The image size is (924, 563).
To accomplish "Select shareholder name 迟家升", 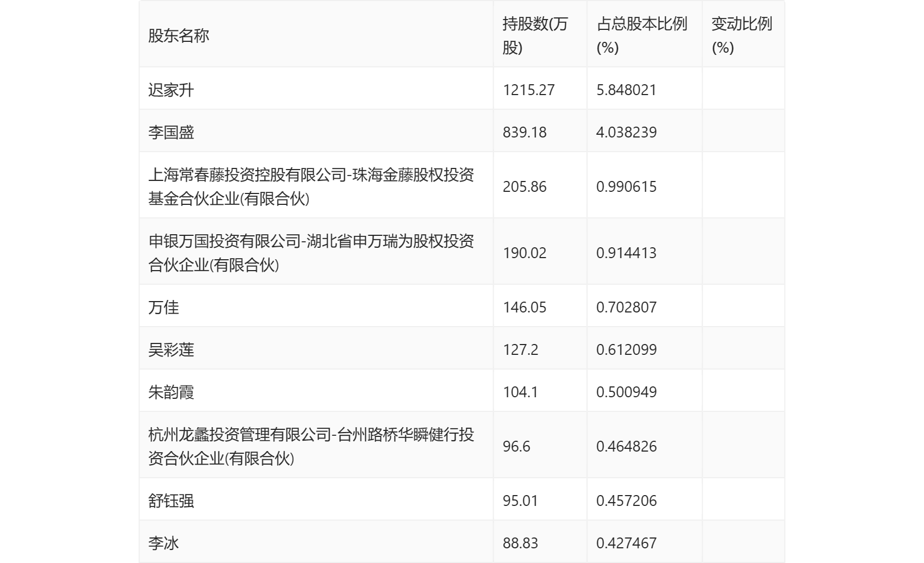I will [x=171, y=90].
